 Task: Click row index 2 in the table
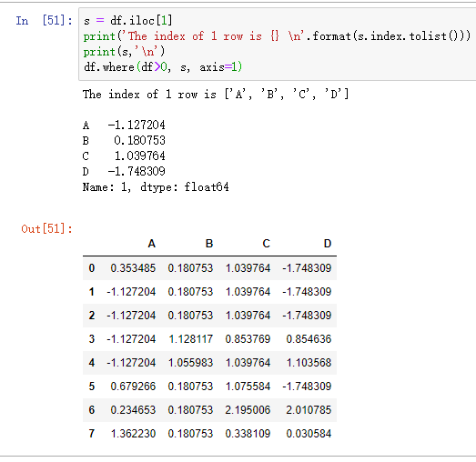92,316
